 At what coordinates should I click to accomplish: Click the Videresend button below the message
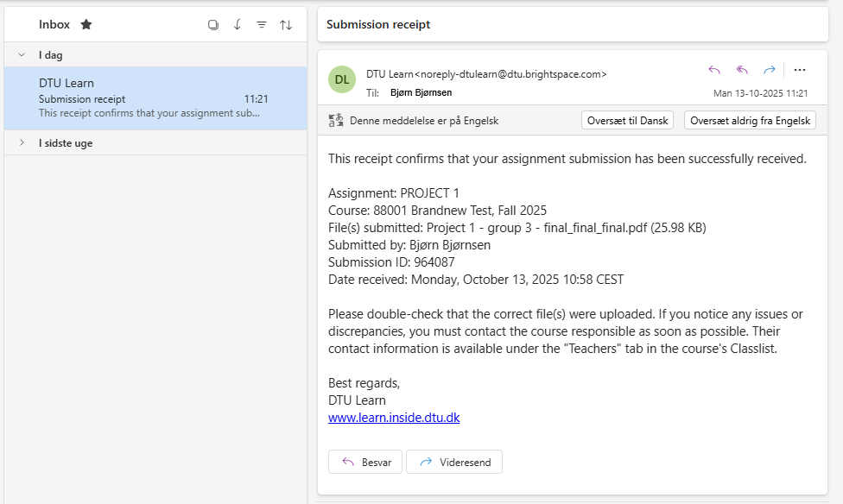(454, 462)
